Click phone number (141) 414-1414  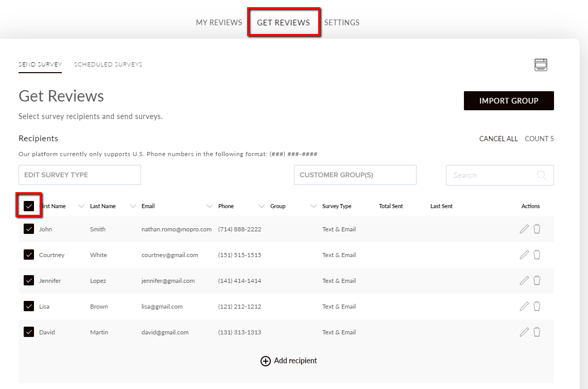pos(239,281)
